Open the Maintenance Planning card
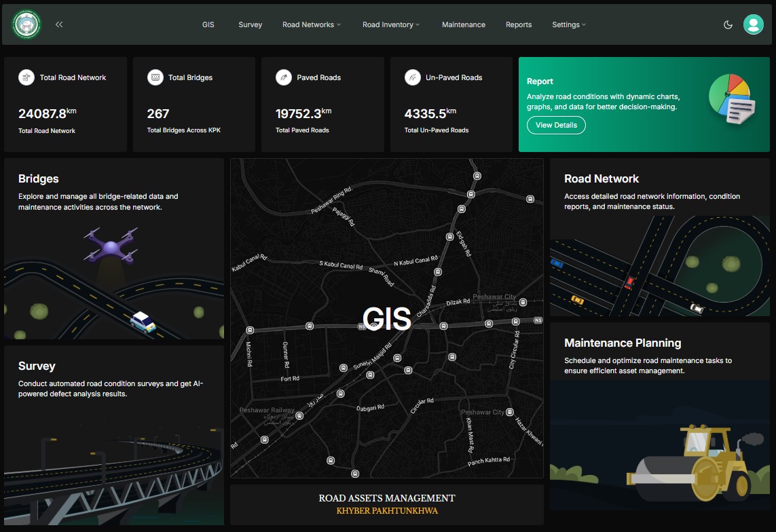Screen dimensions: 776x532 pyautogui.click(x=660, y=417)
